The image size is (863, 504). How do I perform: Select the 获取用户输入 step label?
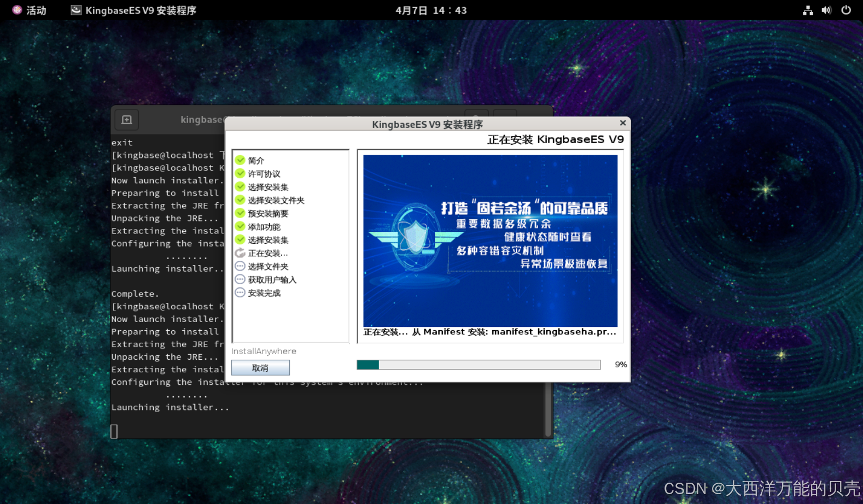(x=272, y=280)
